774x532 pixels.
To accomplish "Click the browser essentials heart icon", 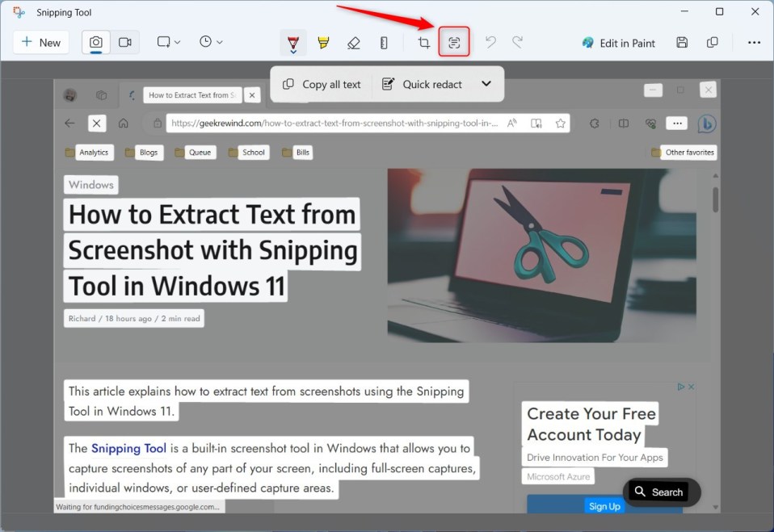I will pos(650,124).
